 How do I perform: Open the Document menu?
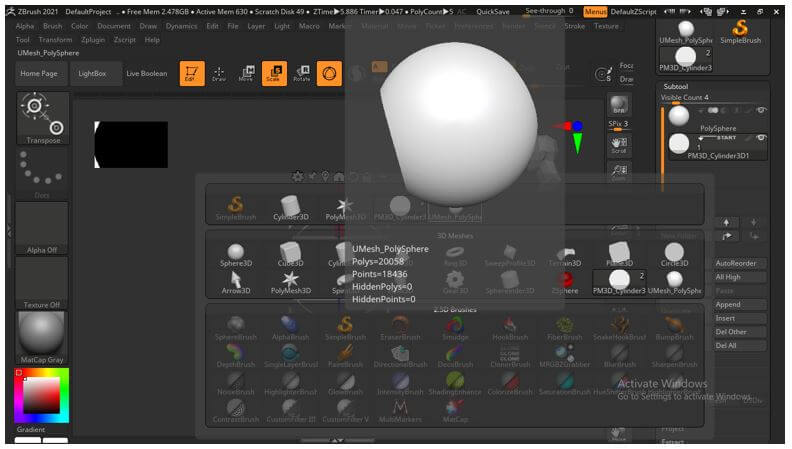pos(114,26)
